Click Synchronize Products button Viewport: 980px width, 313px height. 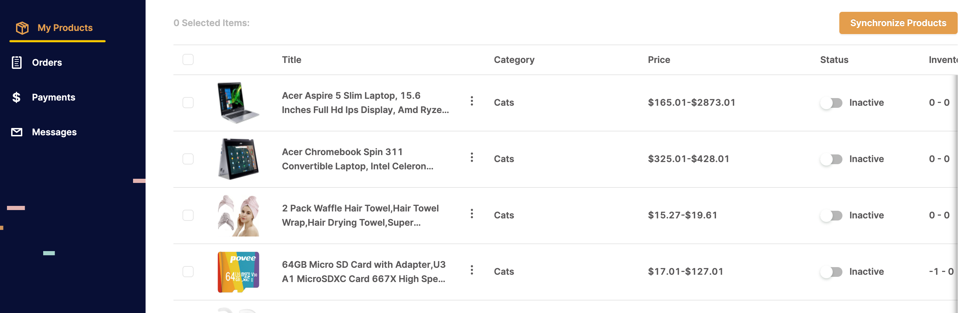pos(898,23)
